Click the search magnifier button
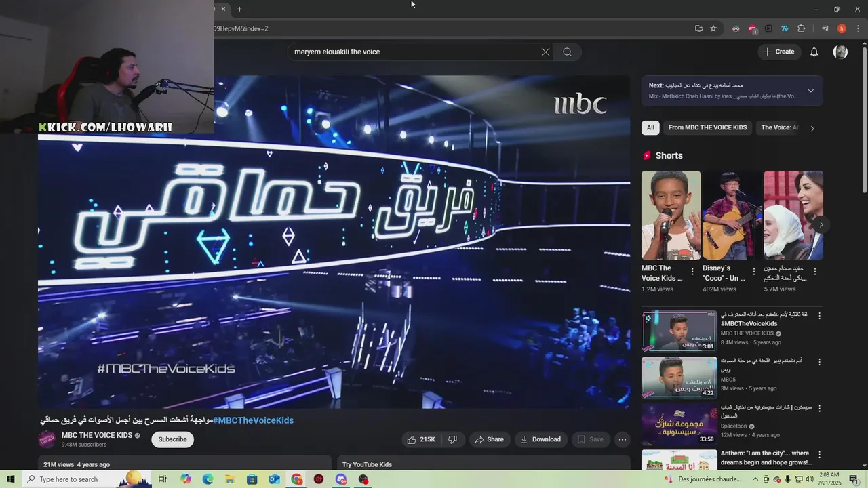 (x=567, y=52)
